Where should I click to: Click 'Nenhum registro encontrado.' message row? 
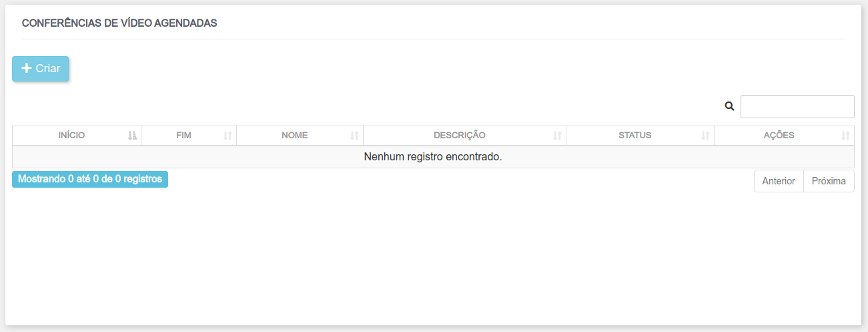coord(433,157)
